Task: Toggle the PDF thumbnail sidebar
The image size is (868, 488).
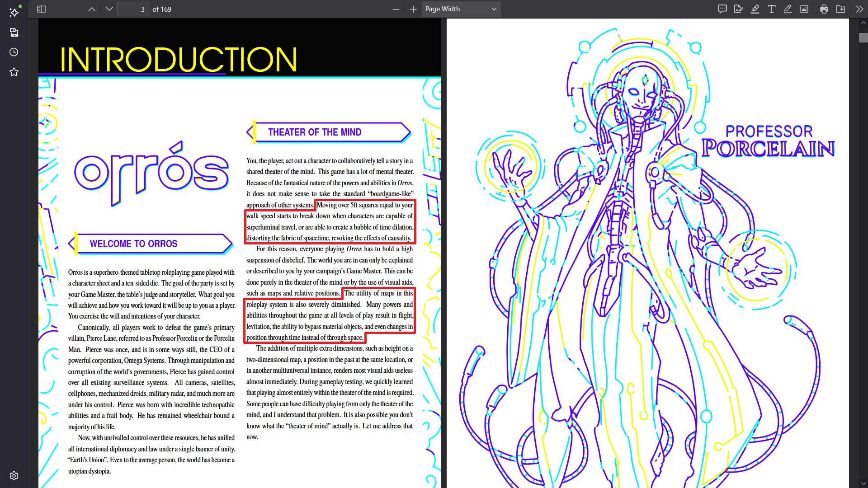Action: (42, 9)
